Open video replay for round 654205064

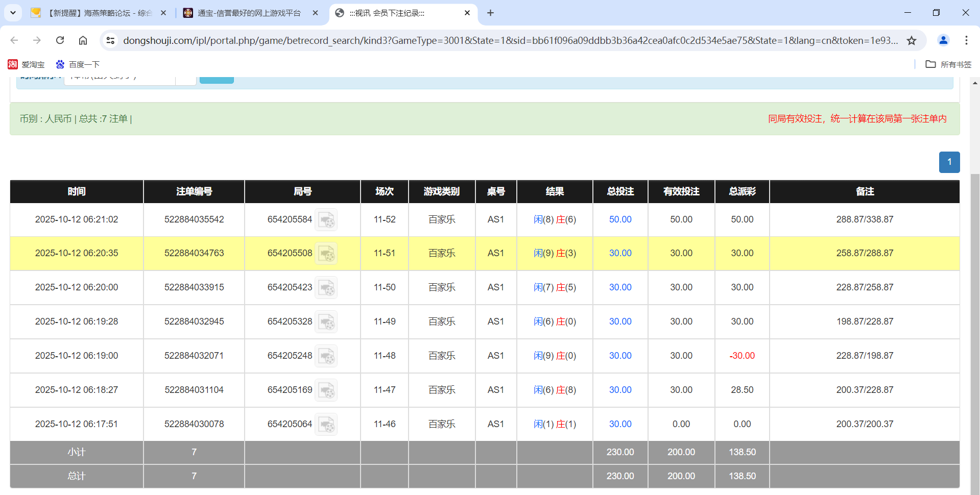tap(326, 424)
